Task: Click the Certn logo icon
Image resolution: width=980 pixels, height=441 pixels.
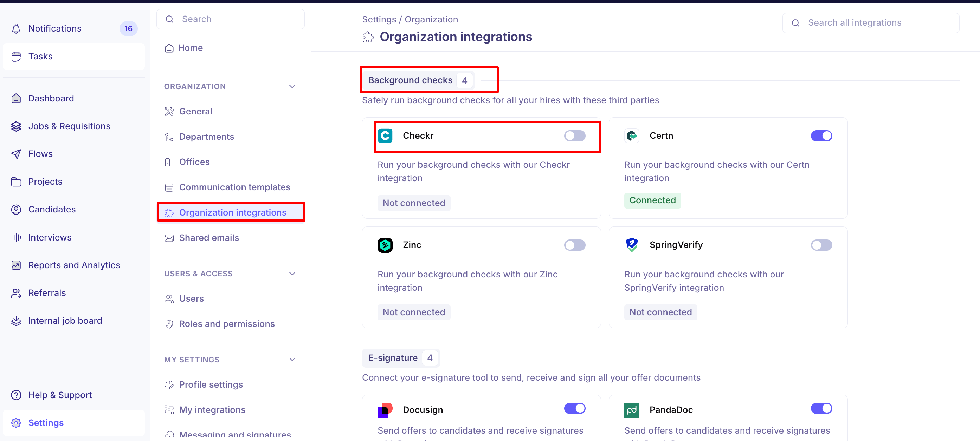Action: click(x=632, y=136)
